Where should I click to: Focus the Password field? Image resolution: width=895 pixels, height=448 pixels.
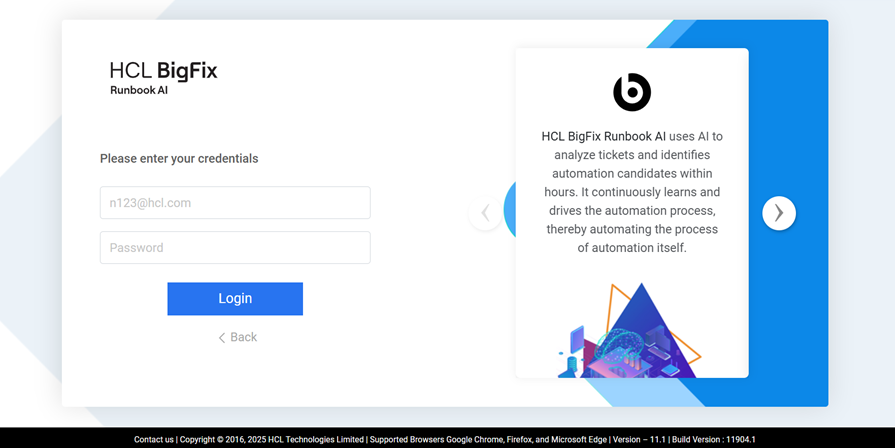point(235,248)
